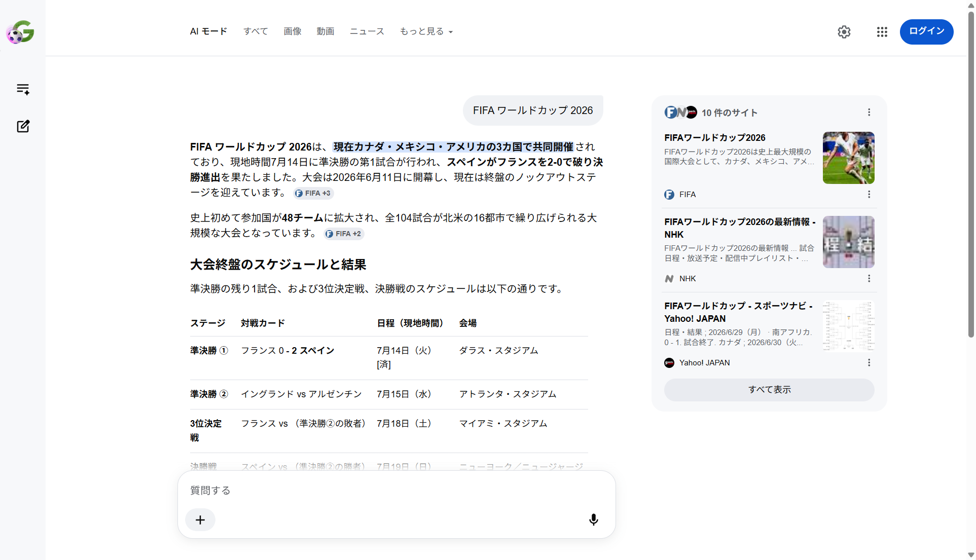Open the FIFA +3 citation chip
The height and width of the screenshot is (560, 976).
click(x=313, y=193)
